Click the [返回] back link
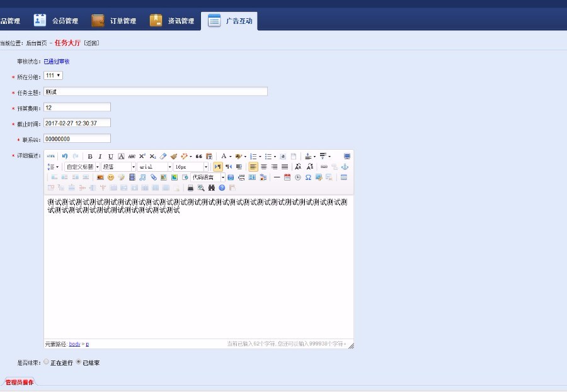 click(91, 43)
